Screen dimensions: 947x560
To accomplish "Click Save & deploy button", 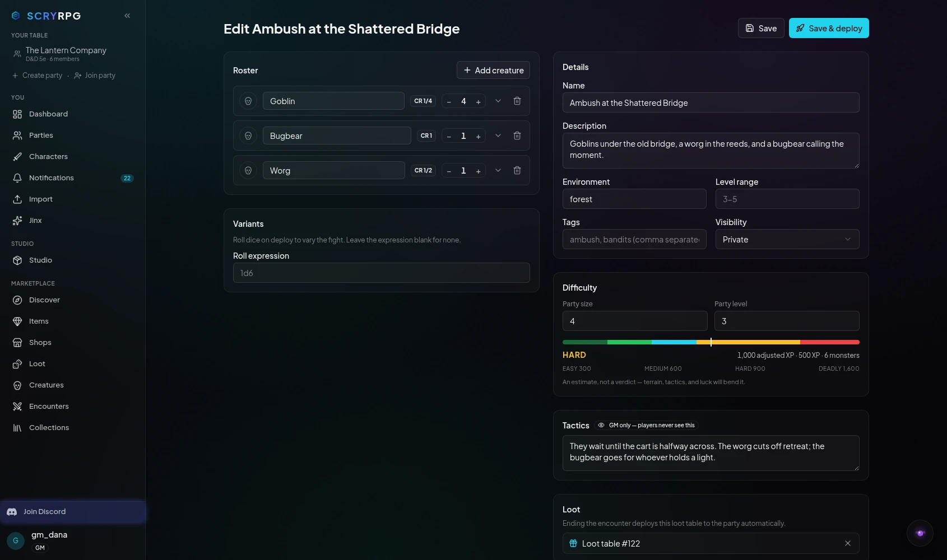I will point(829,28).
